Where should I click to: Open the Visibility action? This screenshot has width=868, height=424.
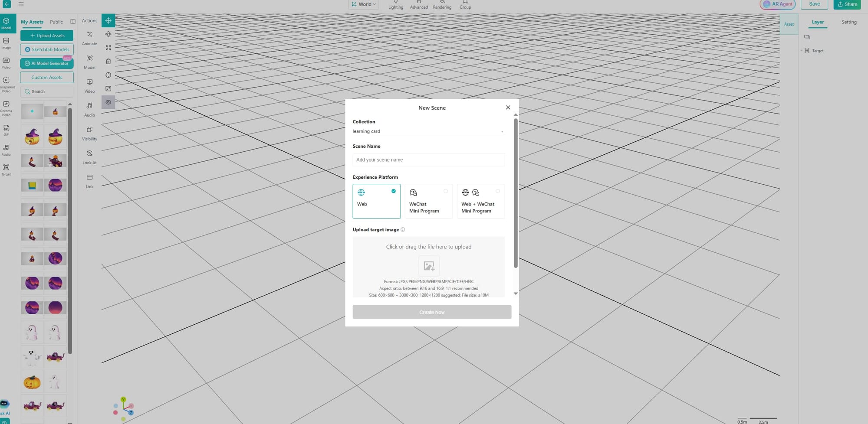89,134
